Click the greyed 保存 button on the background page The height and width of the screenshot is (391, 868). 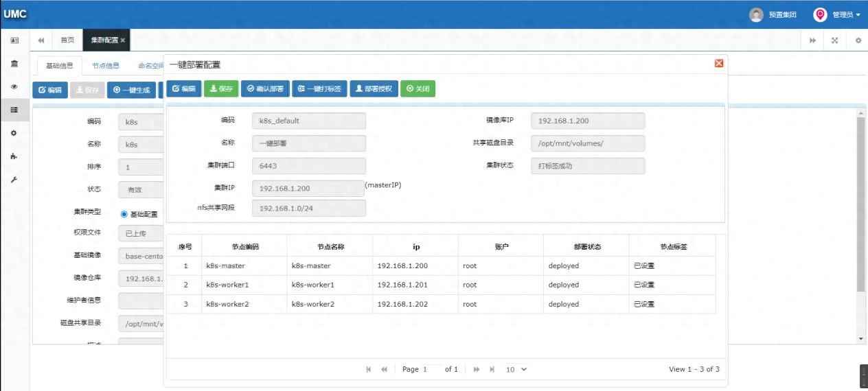(x=87, y=90)
